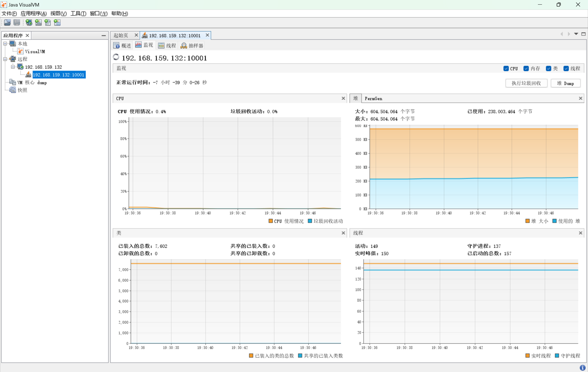Click the 快照 snapshots icon in tree
588x372 pixels.
[x=13, y=90]
